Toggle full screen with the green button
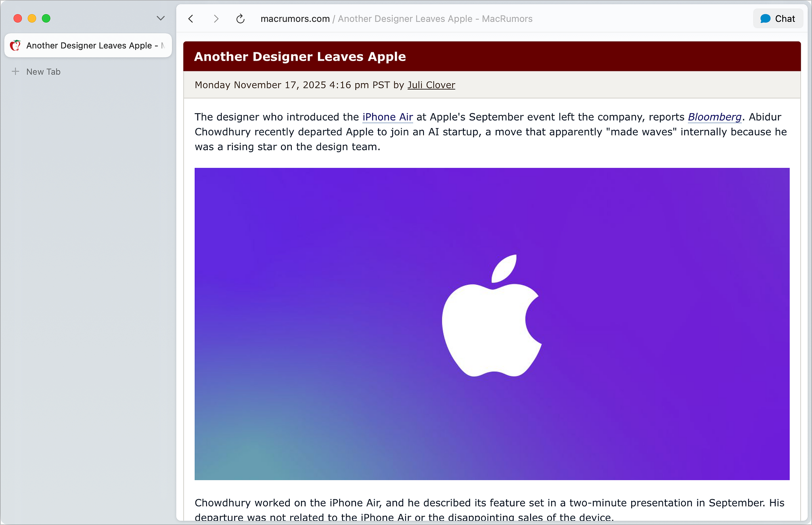The height and width of the screenshot is (525, 812). pos(46,18)
